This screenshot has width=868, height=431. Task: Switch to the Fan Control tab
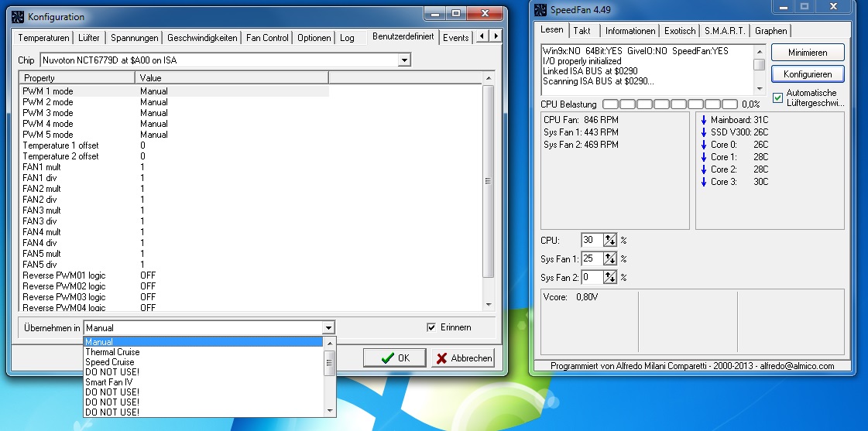(267, 38)
